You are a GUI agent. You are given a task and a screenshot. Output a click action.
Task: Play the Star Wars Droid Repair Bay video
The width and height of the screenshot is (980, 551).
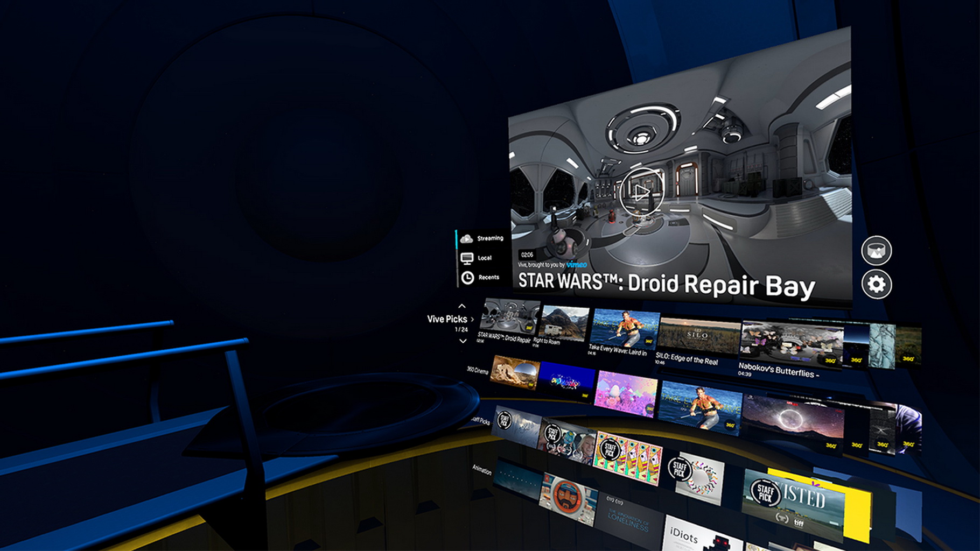(x=640, y=192)
